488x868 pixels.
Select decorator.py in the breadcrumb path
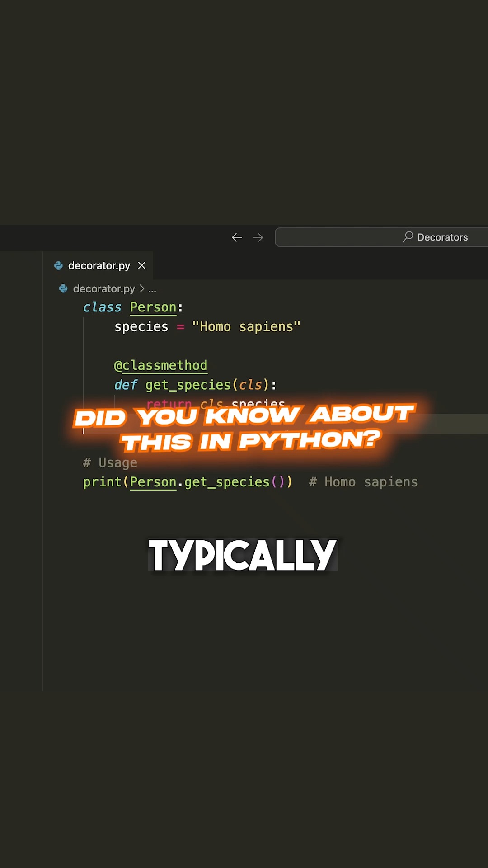tap(104, 288)
